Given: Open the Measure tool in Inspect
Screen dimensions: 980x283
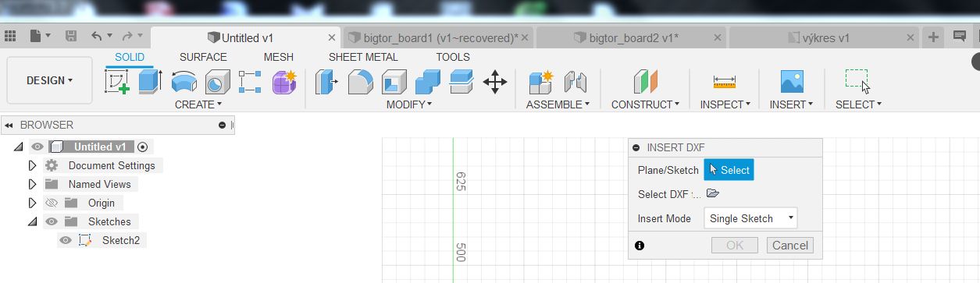Looking at the screenshot, I should pyautogui.click(x=725, y=81).
